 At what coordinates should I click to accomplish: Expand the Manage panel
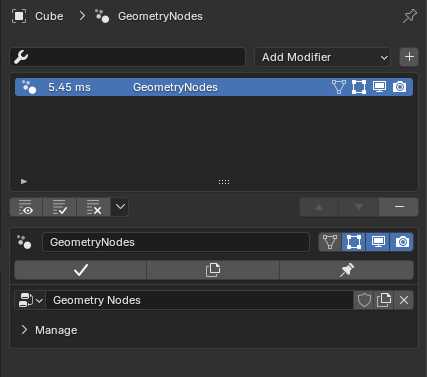(x=49, y=330)
